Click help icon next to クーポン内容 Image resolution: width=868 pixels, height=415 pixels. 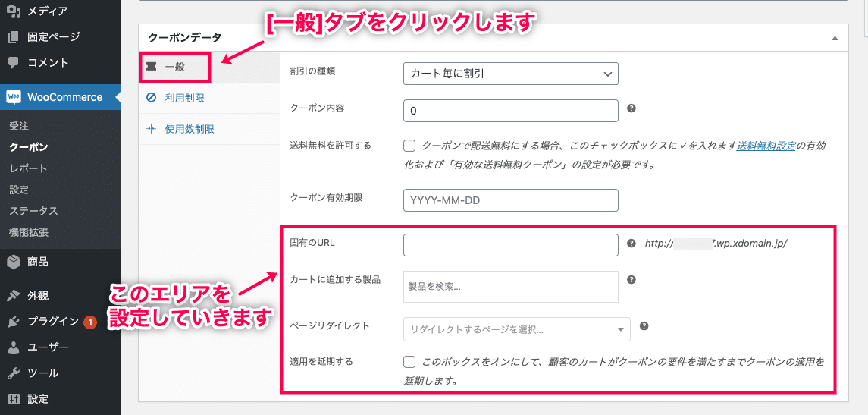631,108
